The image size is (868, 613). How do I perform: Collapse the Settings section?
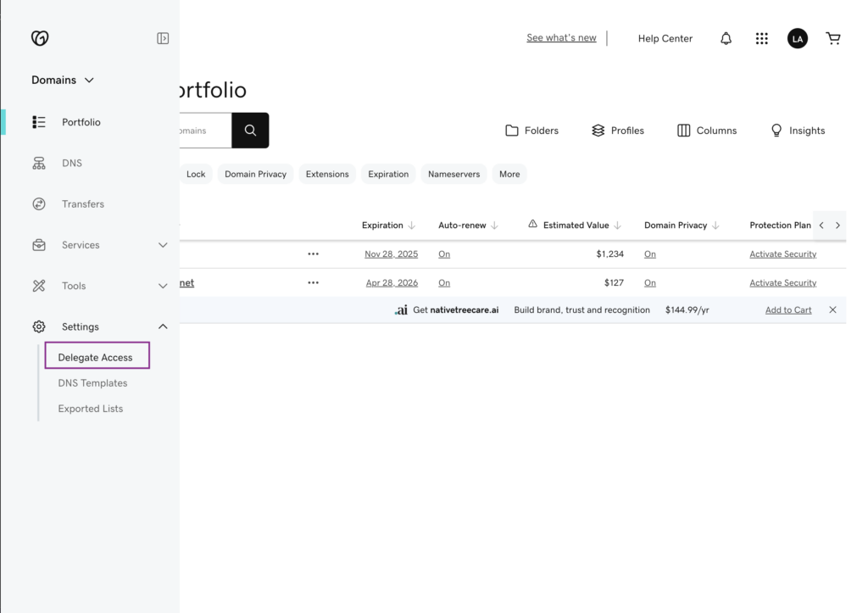coord(163,326)
